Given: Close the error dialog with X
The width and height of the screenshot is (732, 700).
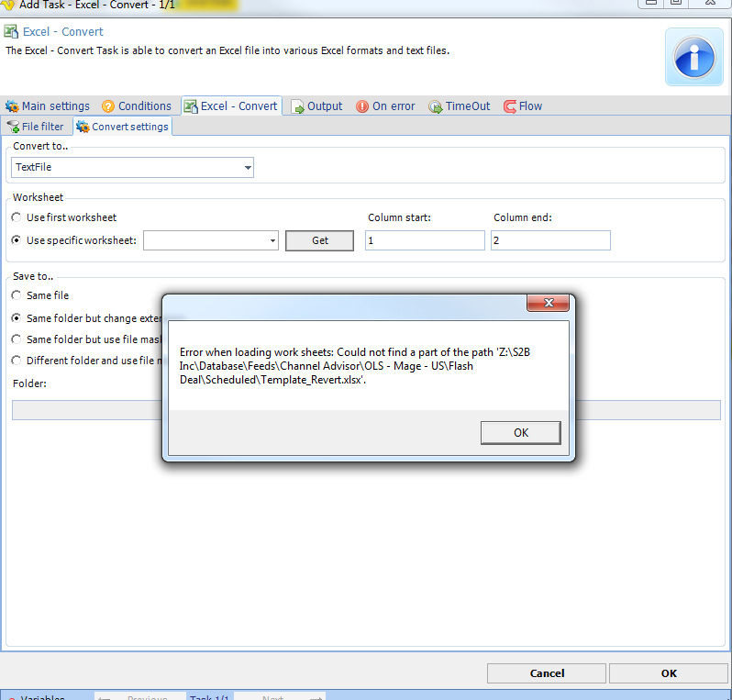Looking at the screenshot, I should tap(549, 304).
